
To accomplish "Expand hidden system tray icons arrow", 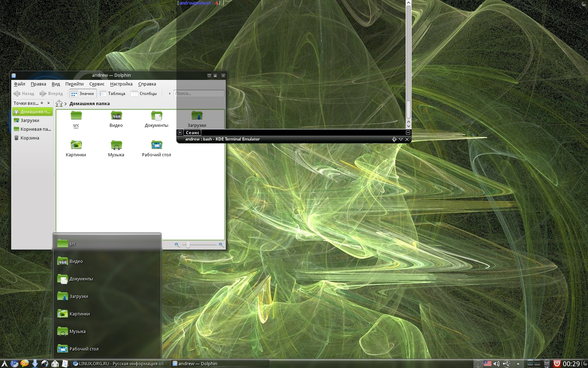I will (518, 363).
